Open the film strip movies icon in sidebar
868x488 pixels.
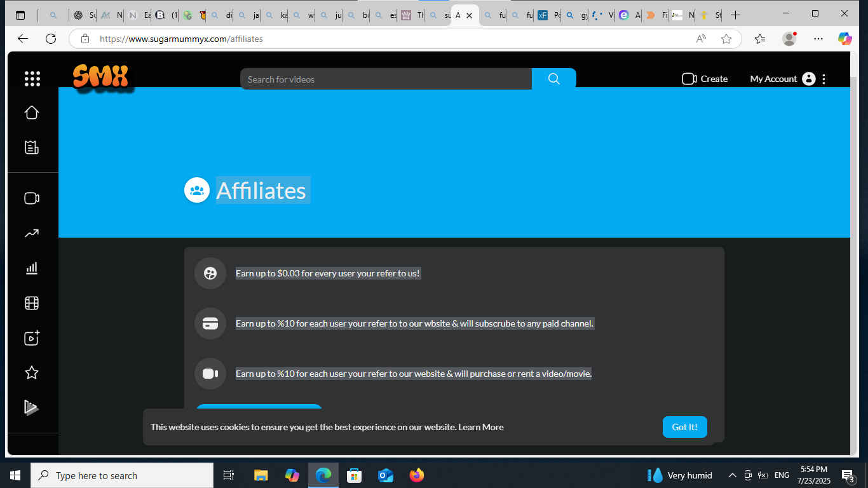click(32, 303)
